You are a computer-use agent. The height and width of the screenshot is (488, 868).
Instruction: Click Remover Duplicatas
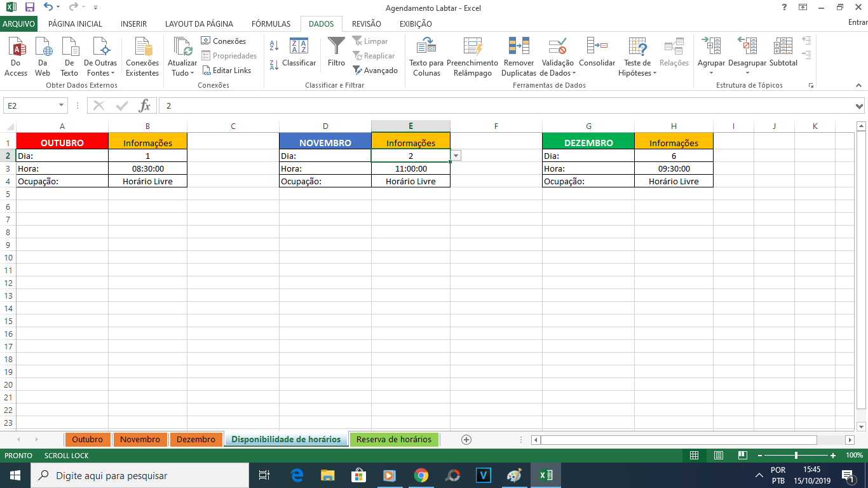pyautogui.click(x=519, y=57)
